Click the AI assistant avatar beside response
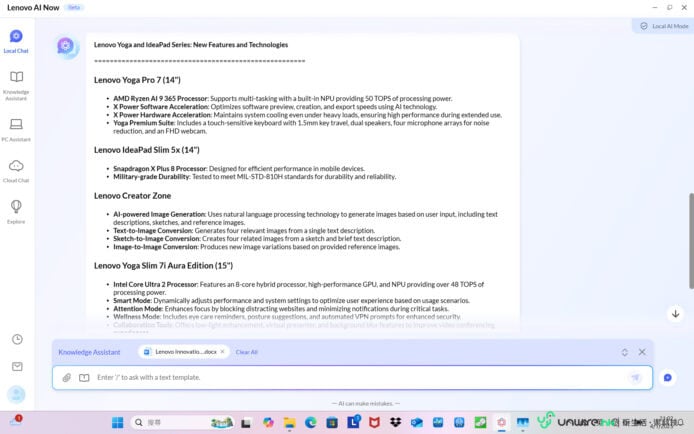The height and width of the screenshot is (434, 694). pyautogui.click(x=66, y=46)
